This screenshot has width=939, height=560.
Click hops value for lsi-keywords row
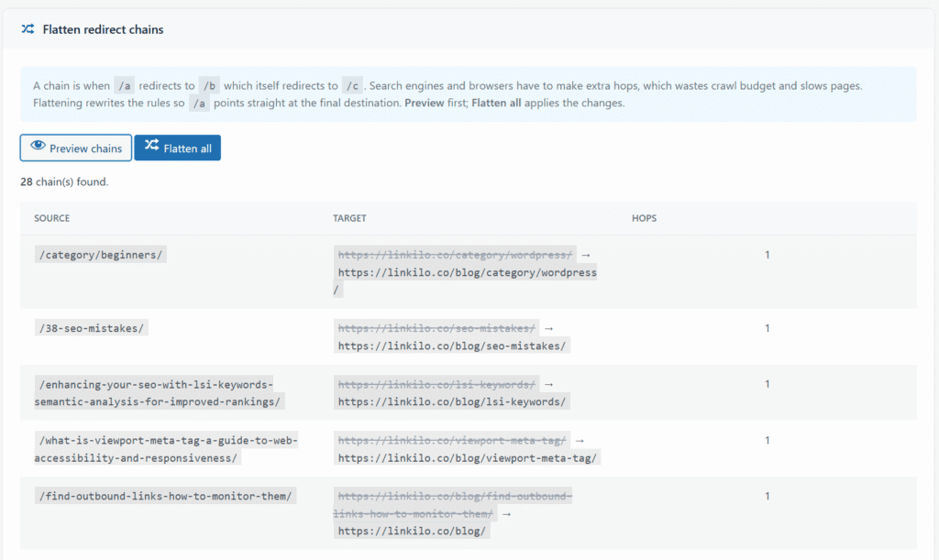[x=768, y=384]
